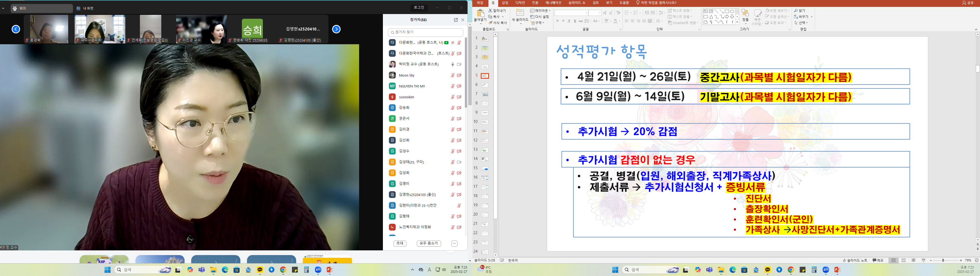980x276 pixels.
Task: Click Login (로그인) button in Zoom title bar
Action: (419, 8)
